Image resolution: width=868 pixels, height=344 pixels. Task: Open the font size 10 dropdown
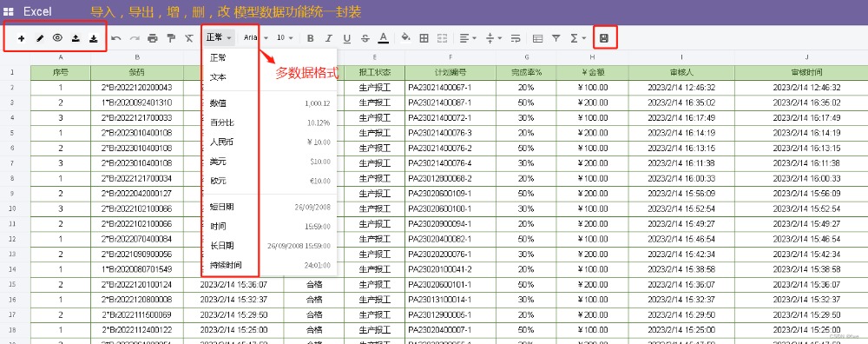[x=285, y=38]
